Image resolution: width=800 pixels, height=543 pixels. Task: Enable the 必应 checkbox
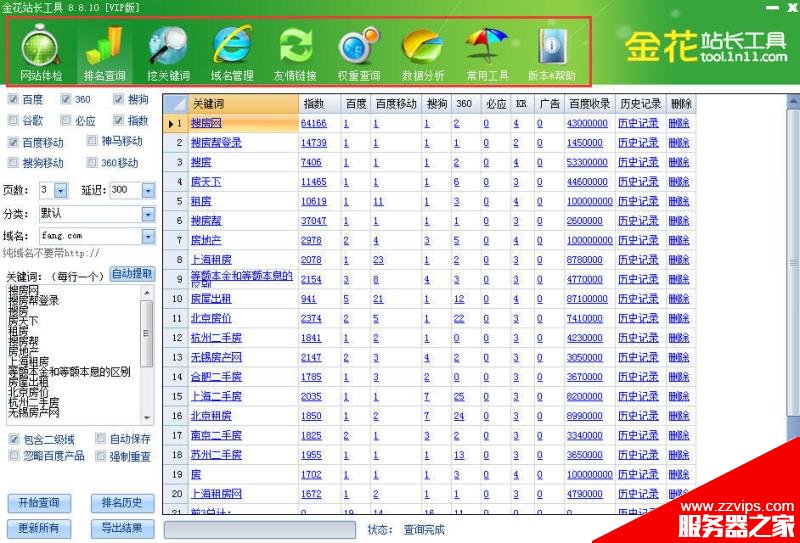click(66, 120)
